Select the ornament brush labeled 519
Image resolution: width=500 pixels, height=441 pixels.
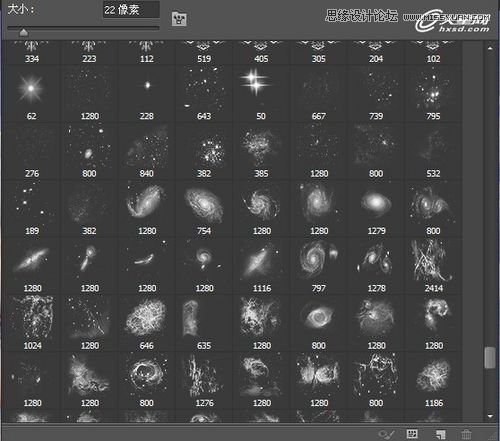204,53
